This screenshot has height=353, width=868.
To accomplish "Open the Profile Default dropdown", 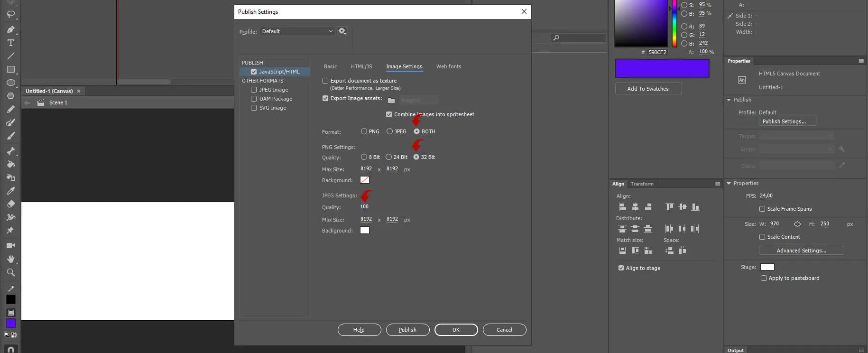I will point(297,31).
